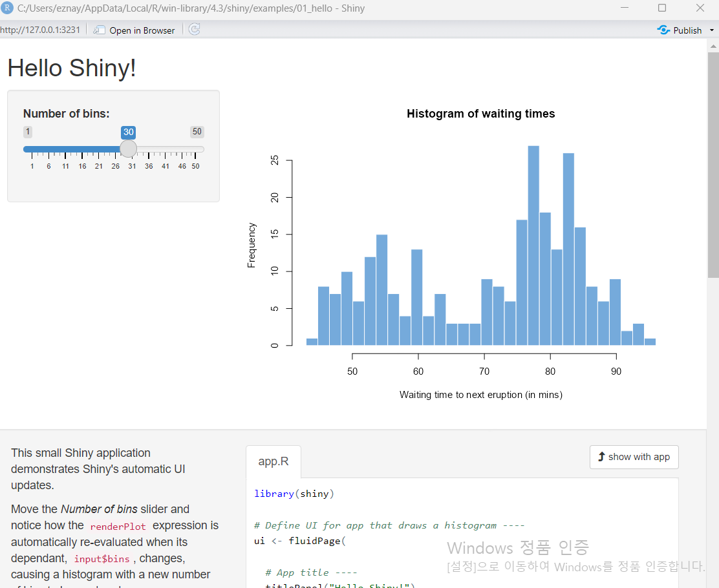Minimize the Shiny window
The height and width of the screenshot is (588, 719).
[x=624, y=8]
